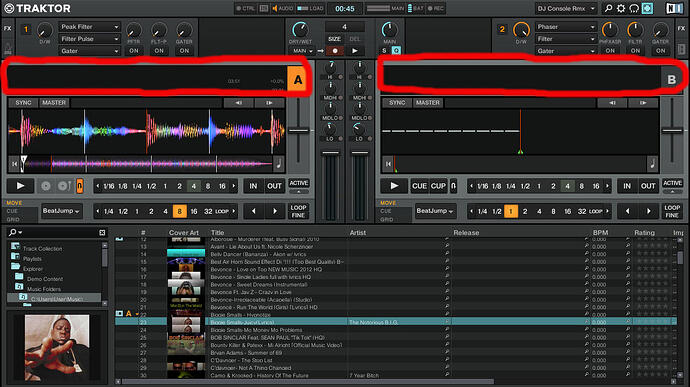Toggle MASTER on Deck A

click(x=54, y=103)
